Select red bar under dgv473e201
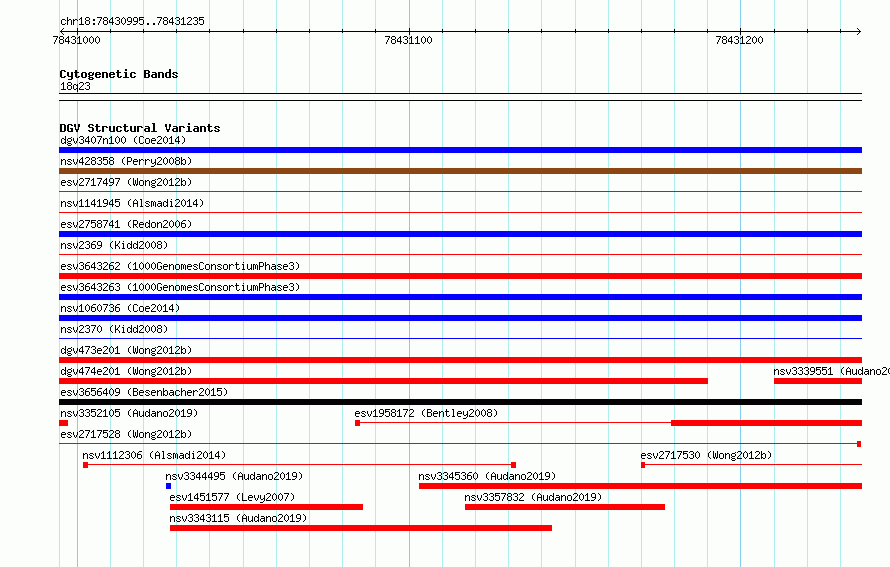Image resolution: width=890 pixels, height=567 pixels. point(460,360)
